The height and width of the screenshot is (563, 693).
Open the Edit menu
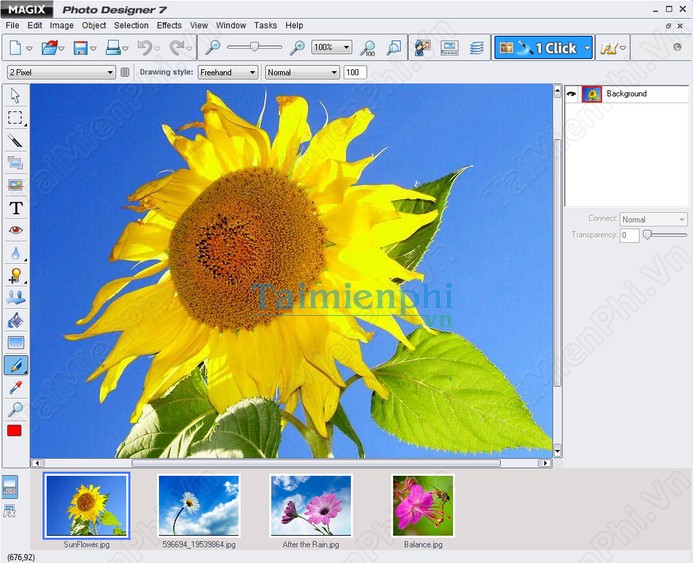click(x=34, y=25)
